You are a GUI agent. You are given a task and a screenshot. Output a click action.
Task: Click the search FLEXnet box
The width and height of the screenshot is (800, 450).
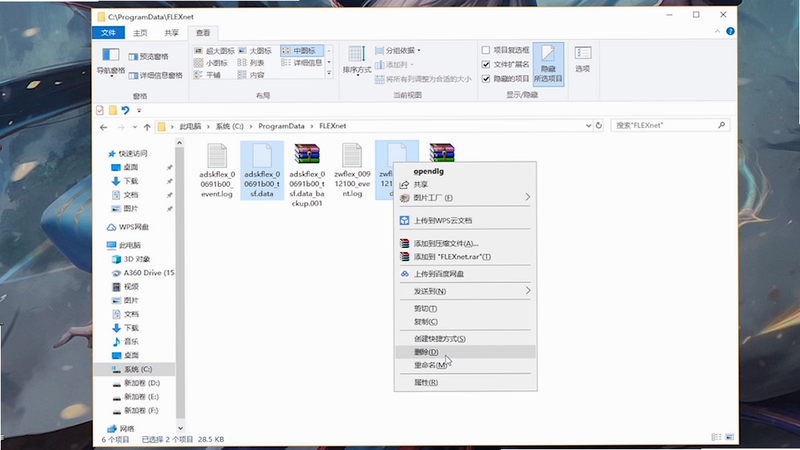tap(670, 125)
